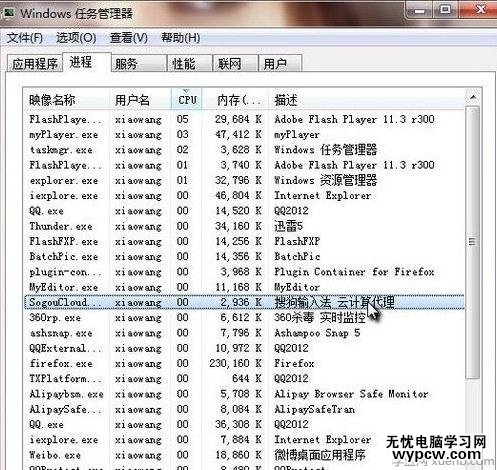Click the Ashampoo Snap 5 description
497x470 pixels.
point(317,333)
